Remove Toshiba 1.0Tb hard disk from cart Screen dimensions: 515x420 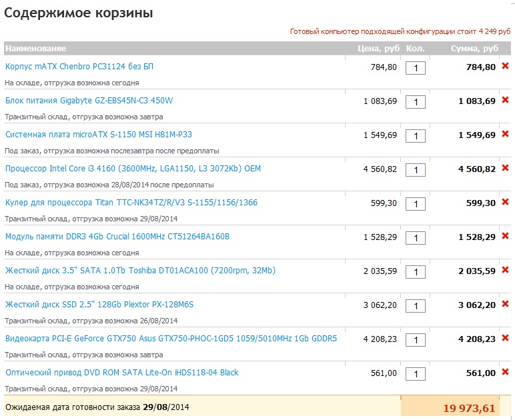coord(505,270)
